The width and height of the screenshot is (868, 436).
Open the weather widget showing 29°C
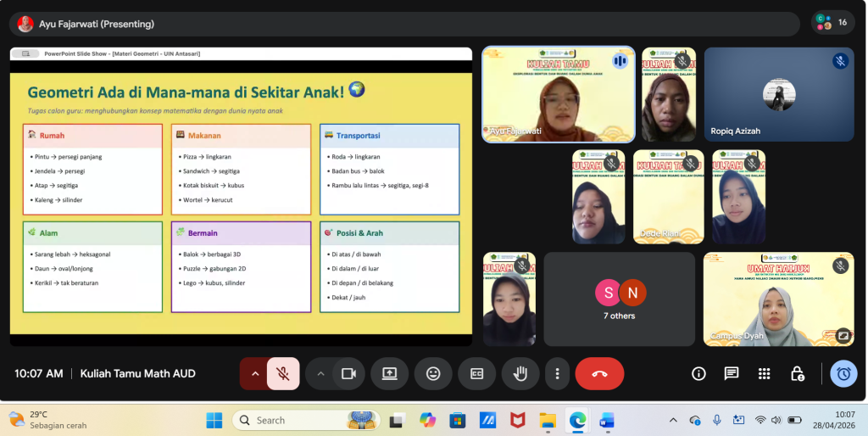(47, 421)
